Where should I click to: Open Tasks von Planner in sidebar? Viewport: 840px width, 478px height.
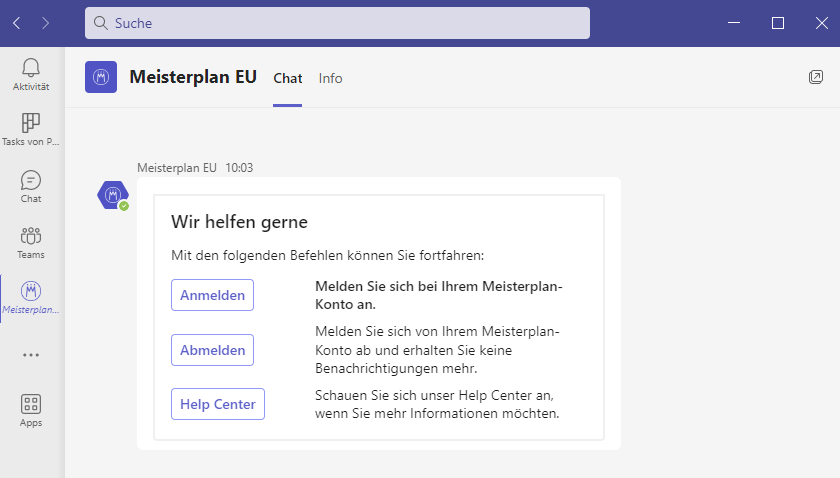click(x=31, y=129)
